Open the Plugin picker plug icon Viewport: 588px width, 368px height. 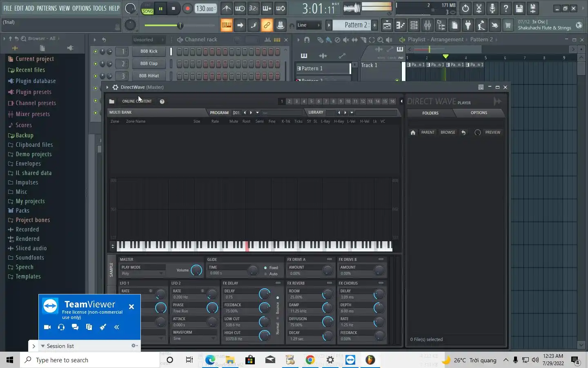[468, 25]
